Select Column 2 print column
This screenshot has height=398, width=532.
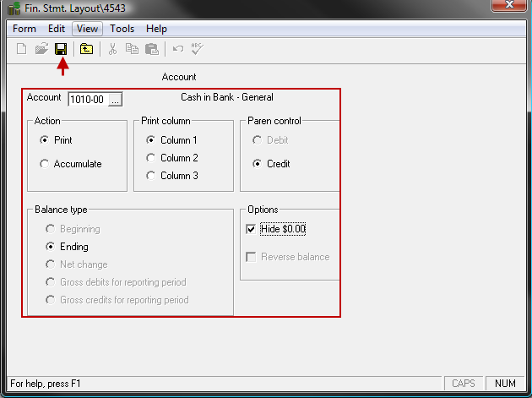[x=151, y=158]
